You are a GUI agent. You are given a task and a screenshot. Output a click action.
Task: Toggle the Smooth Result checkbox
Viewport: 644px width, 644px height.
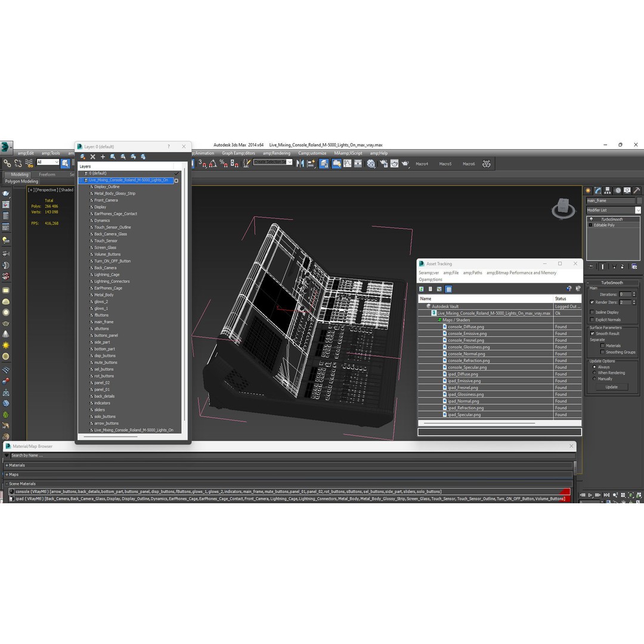point(592,333)
